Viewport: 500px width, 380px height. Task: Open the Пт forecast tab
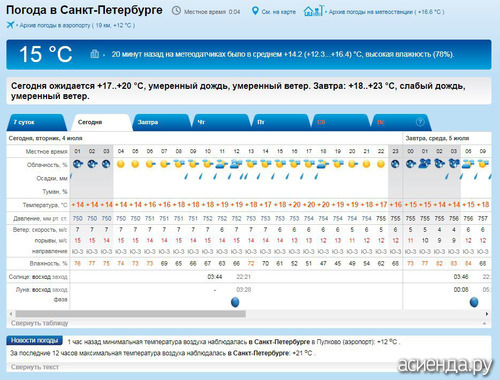[x=281, y=122]
